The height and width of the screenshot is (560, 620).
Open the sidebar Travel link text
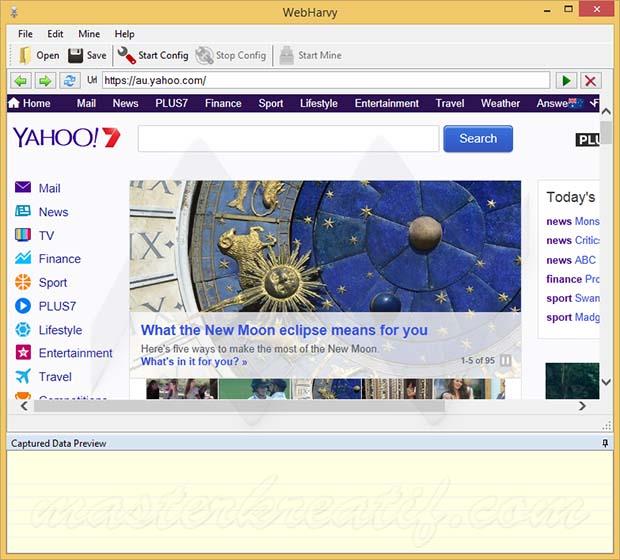(55, 377)
